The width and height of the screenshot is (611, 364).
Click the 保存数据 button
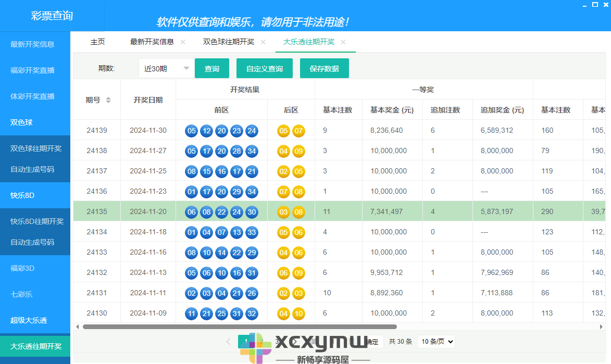coord(324,68)
